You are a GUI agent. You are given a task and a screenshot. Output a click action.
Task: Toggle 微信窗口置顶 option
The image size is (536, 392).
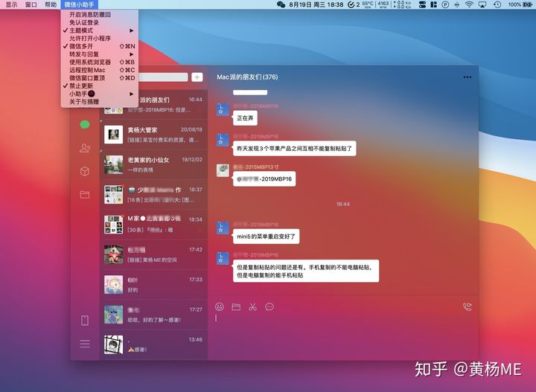point(100,78)
